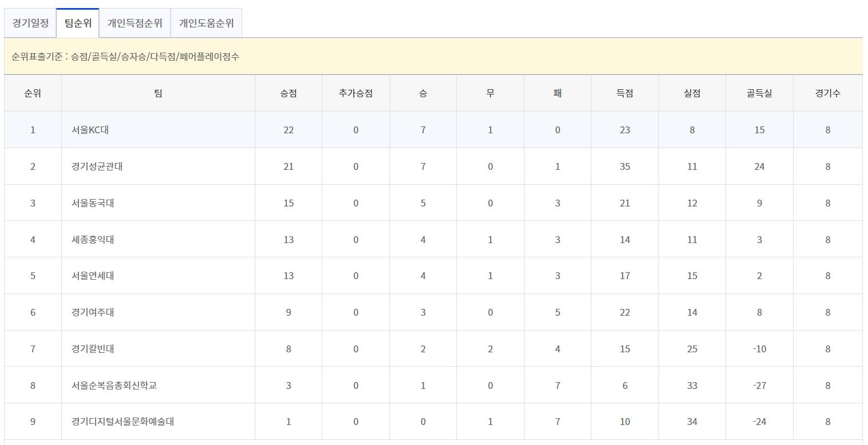The image size is (868, 445).
Task: Click the 패 column header
Action: (x=558, y=93)
